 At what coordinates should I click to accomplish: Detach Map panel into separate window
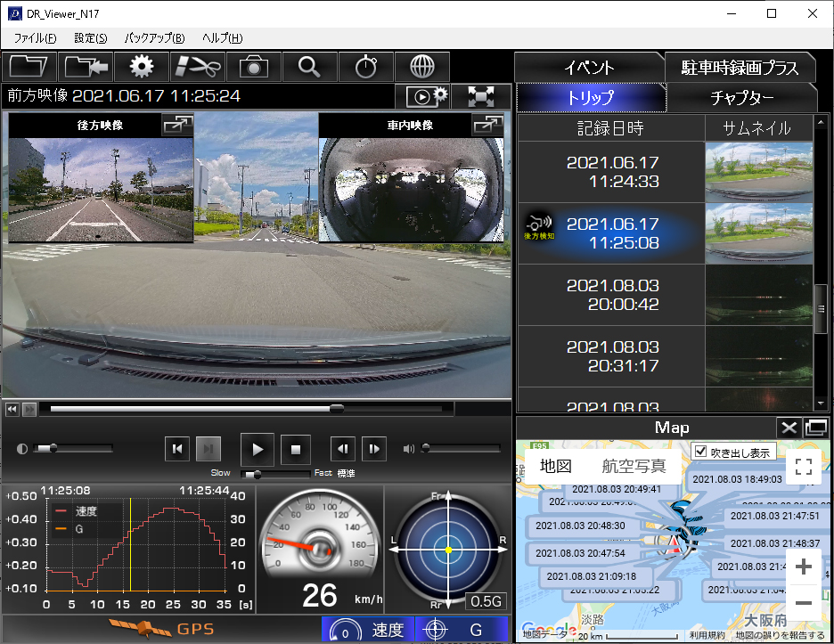(x=816, y=428)
